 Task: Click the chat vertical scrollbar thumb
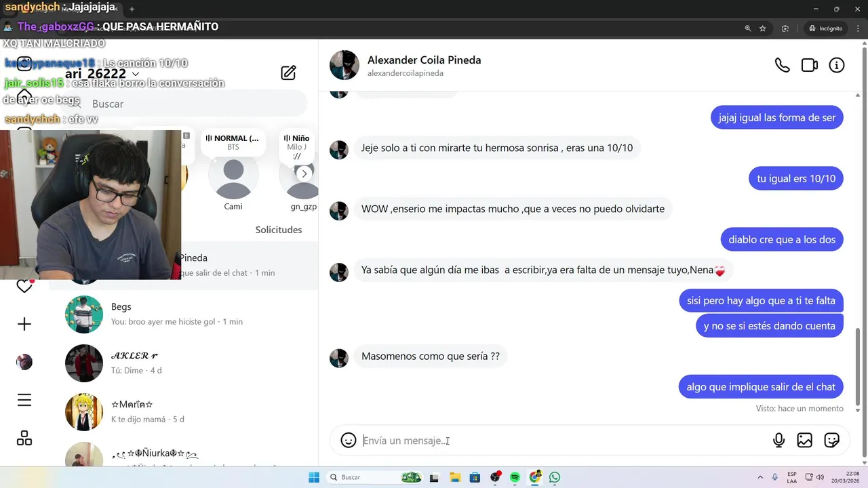858,367
